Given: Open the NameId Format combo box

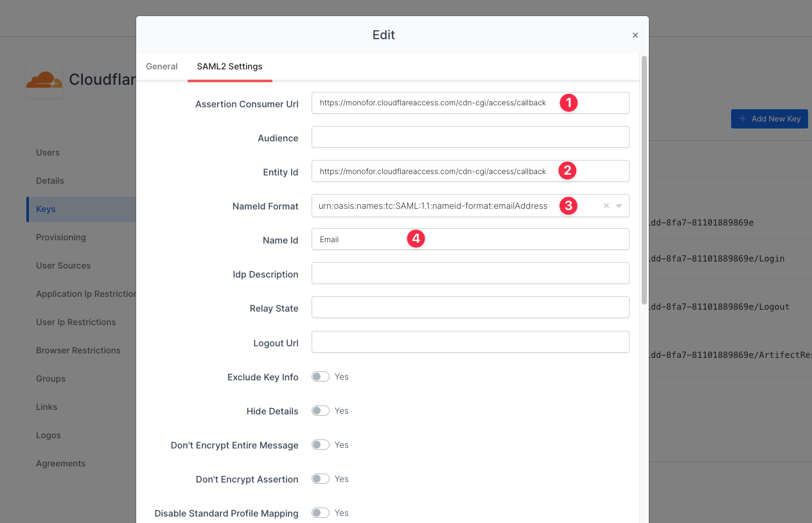Looking at the screenshot, I should 450,206.
